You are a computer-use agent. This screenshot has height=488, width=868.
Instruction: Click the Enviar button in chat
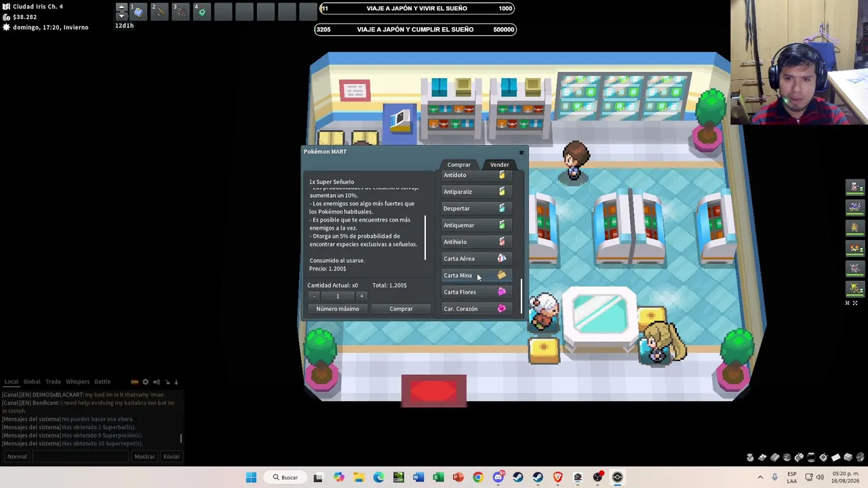pos(172,457)
